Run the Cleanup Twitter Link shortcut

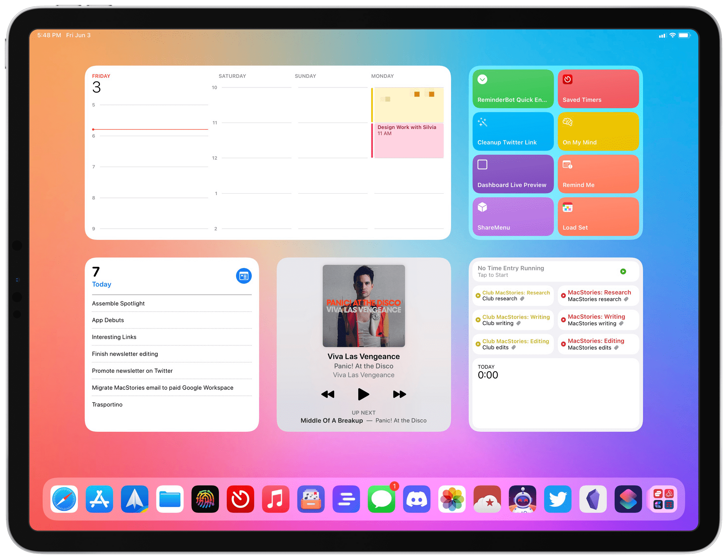tap(513, 131)
